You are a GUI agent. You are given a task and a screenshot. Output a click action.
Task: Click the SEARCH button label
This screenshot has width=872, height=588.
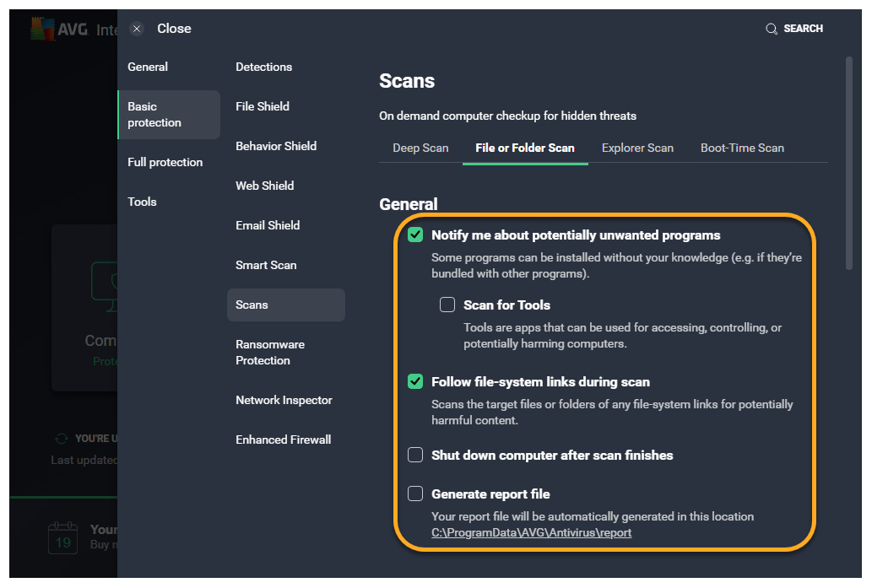pyautogui.click(x=803, y=29)
